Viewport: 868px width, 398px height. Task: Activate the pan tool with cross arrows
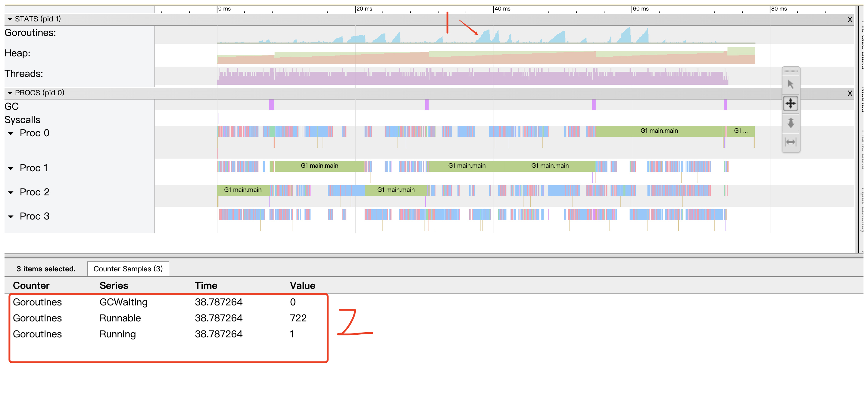[790, 103]
